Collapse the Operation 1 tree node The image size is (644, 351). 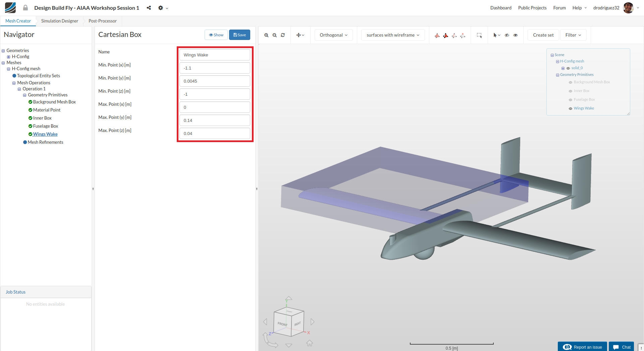[x=19, y=89]
